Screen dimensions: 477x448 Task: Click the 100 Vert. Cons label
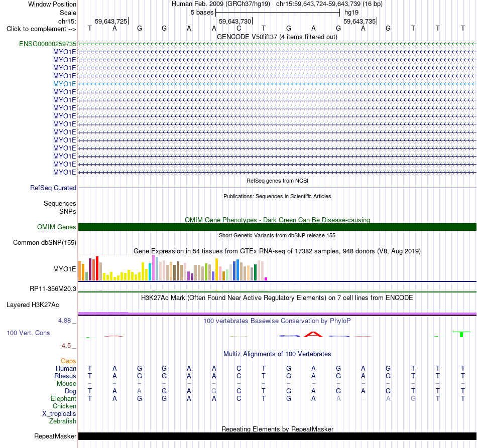tap(28, 333)
